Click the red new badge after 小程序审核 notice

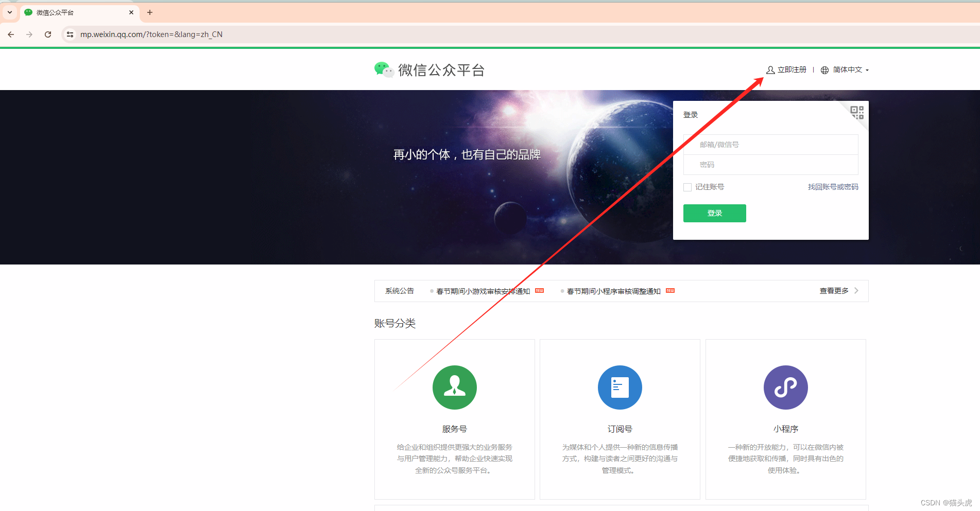pos(670,291)
